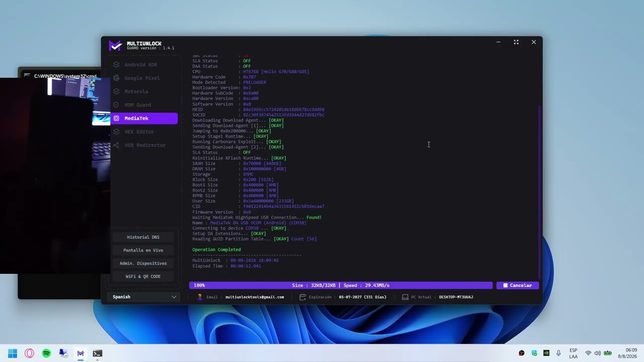This screenshot has width=644, height=362.
Task: Click the CID value in the log
Action: [284, 207]
